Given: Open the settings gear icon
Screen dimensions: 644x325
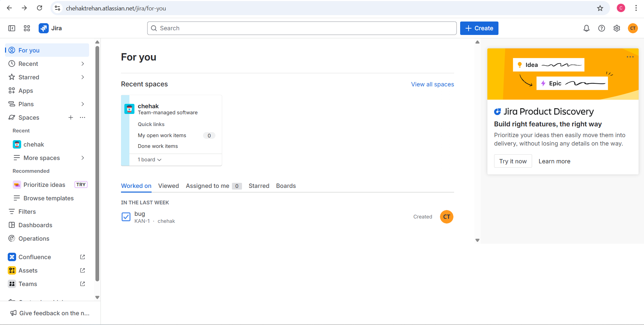Looking at the screenshot, I should coord(617,28).
